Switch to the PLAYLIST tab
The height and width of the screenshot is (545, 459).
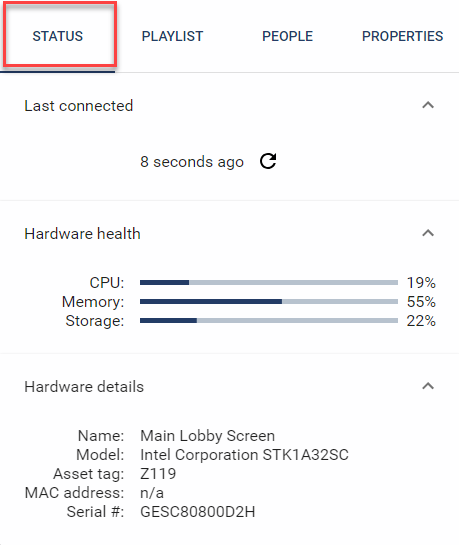(172, 36)
